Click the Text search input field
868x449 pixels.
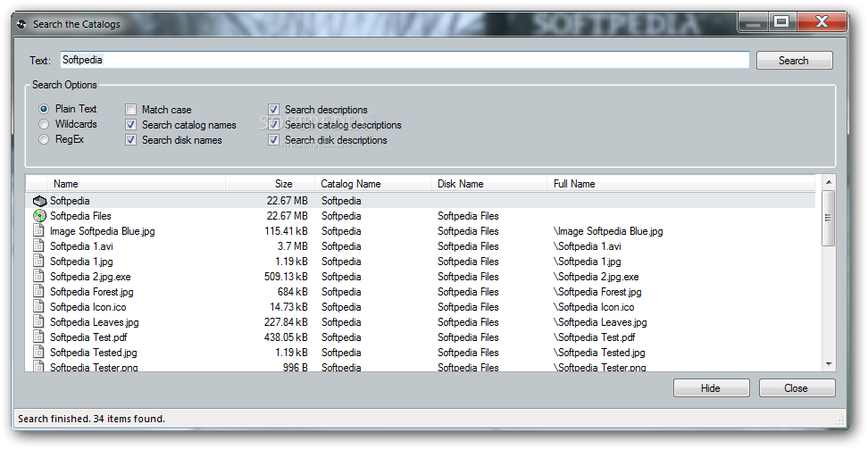[x=405, y=60]
